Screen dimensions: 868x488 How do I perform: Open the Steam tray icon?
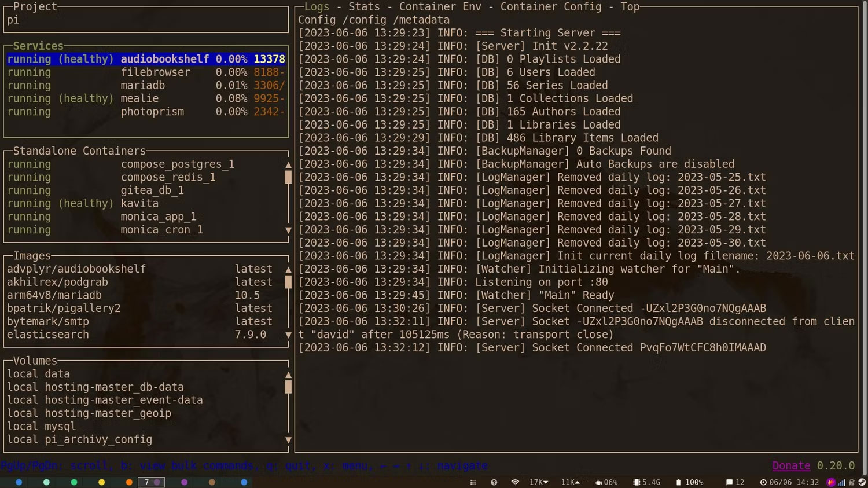click(x=862, y=482)
